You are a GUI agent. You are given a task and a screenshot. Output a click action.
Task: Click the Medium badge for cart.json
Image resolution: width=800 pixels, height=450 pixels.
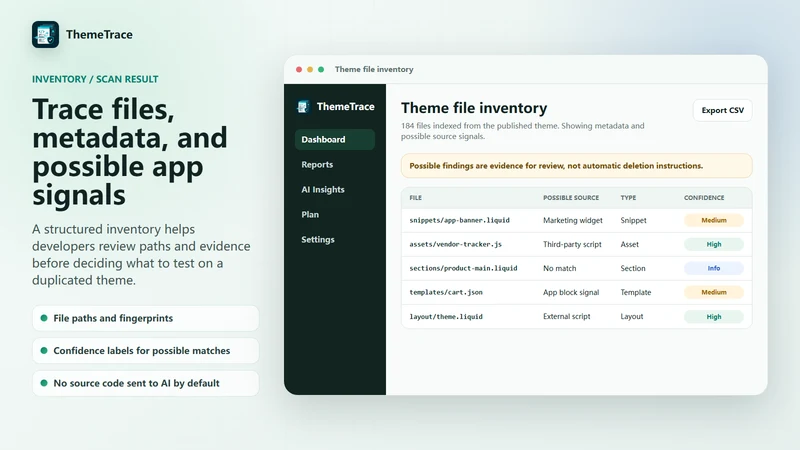pos(714,292)
